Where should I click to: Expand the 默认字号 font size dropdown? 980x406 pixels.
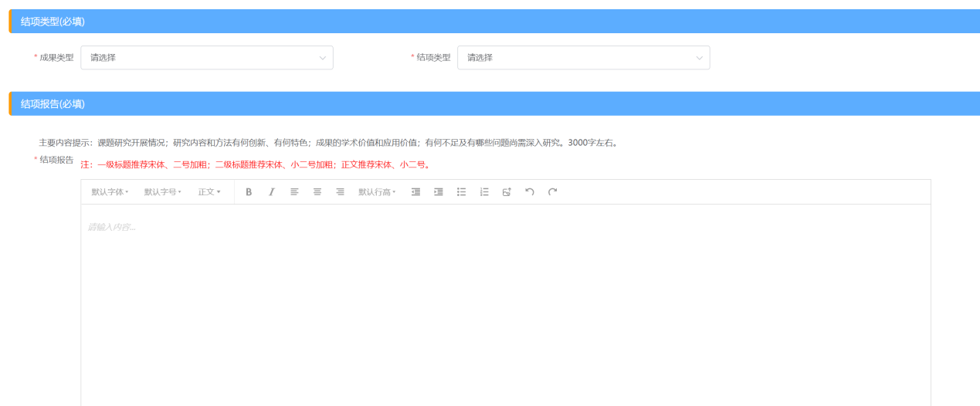(162, 192)
